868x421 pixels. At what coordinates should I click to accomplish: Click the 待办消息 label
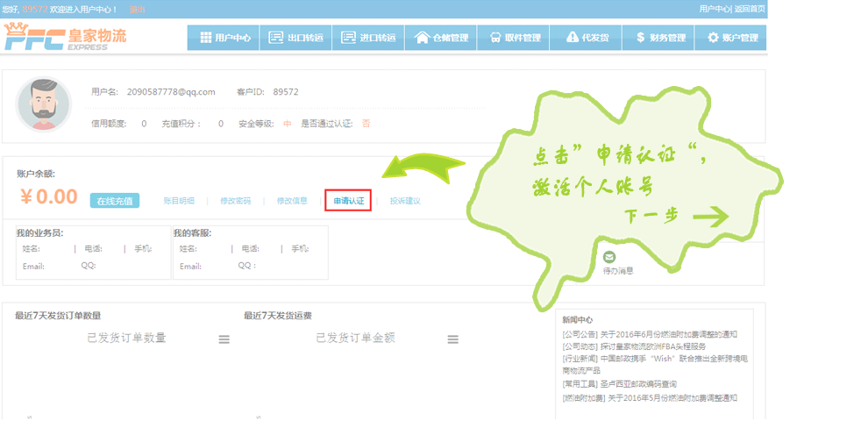coord(618,271)
